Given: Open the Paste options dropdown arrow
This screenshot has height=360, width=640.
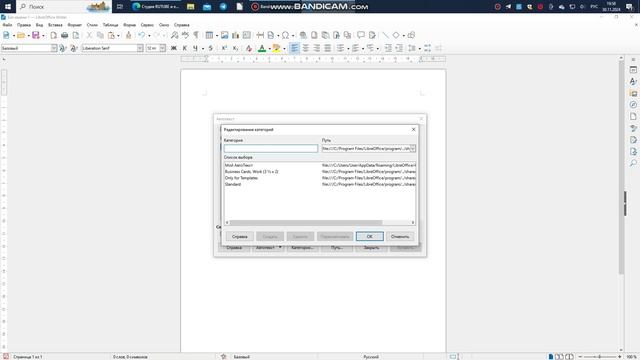Looking at the screenshot, I should pyautogui.click(x=118, y=36).
